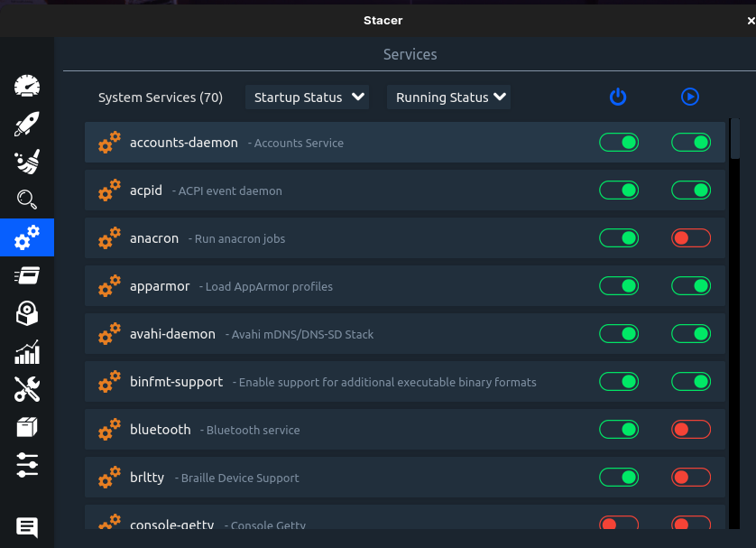
Task: Open Processes page in sidebar
Action: point(27,275)
